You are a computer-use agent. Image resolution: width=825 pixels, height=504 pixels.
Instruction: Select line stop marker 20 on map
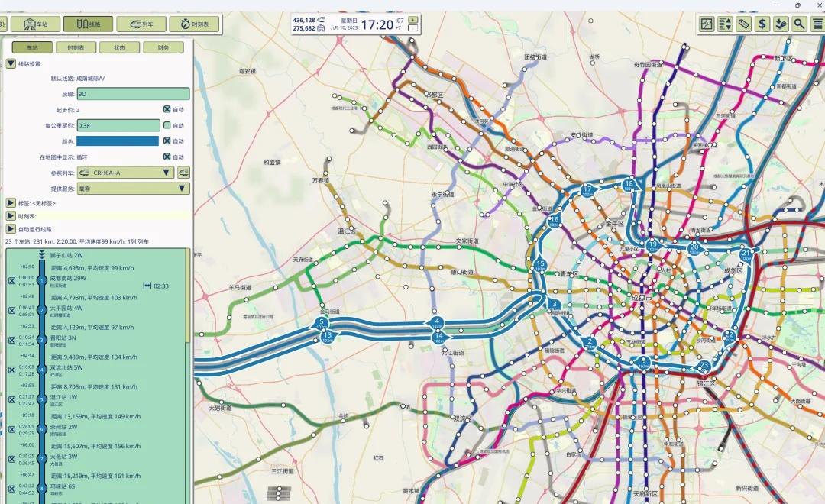[694, 248]
